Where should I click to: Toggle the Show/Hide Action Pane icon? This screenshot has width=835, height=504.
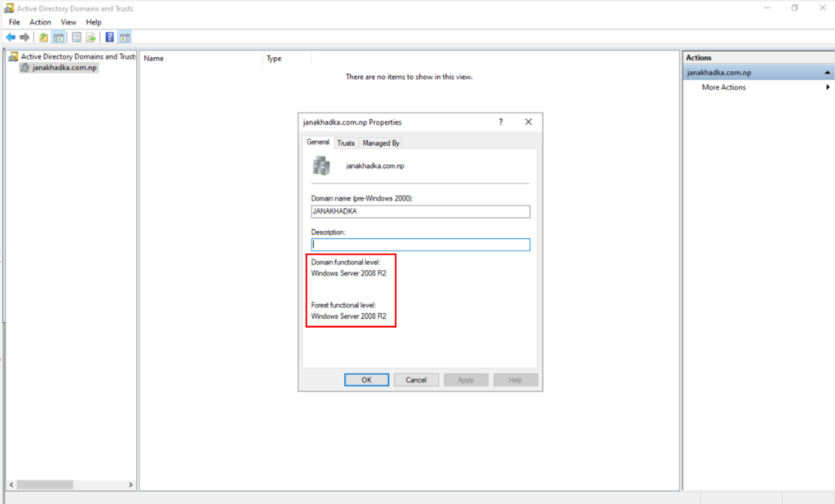(x=125, y=38)
